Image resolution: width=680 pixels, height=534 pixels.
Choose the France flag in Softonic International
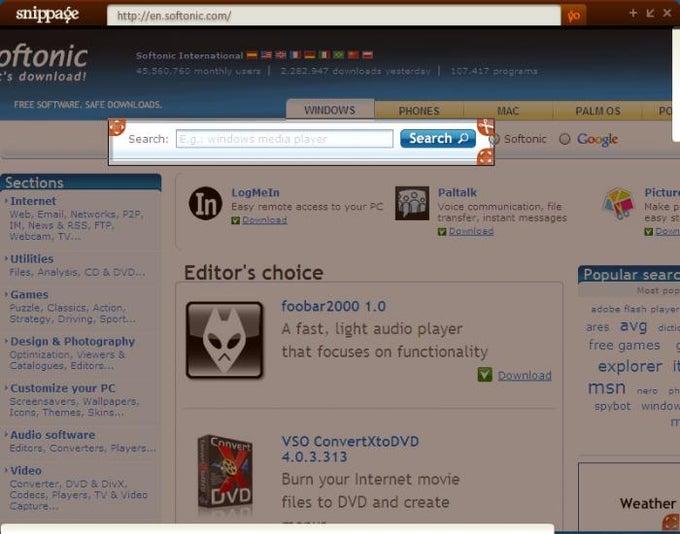point(295,55)
